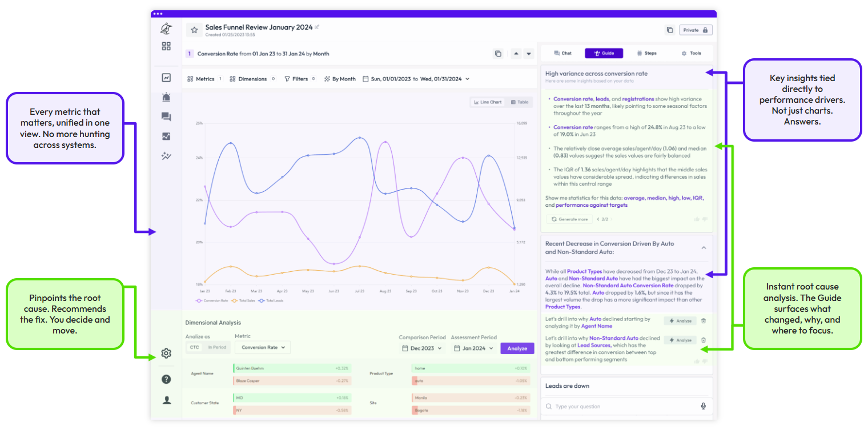Screen dimensions: 868x430
Task: Switch chart view to Table
Action: coord(520,102)
